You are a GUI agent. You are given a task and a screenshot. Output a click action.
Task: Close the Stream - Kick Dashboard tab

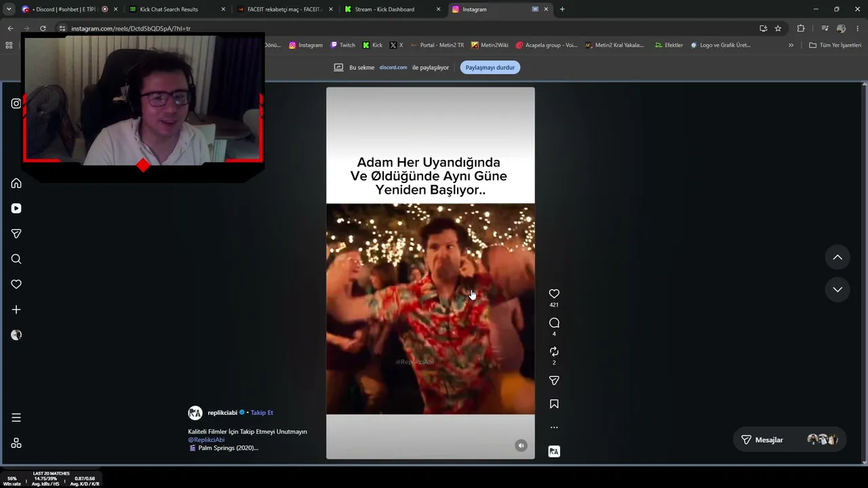(x=438, y=9)
